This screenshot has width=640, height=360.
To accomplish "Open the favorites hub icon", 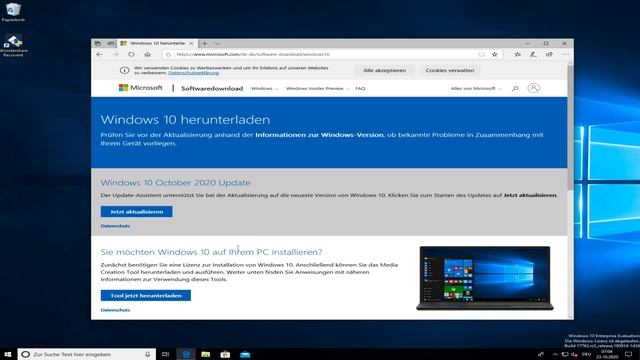I will 518,54.
